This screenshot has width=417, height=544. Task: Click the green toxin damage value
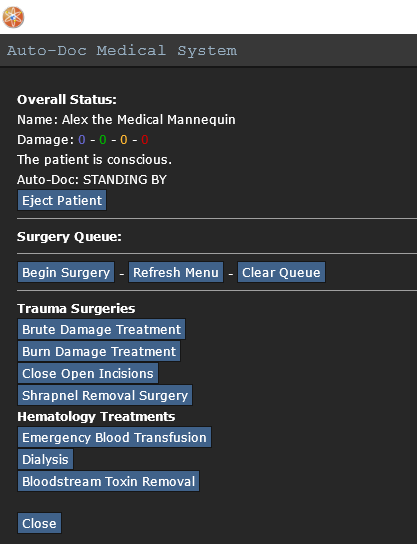pos(103,139)
